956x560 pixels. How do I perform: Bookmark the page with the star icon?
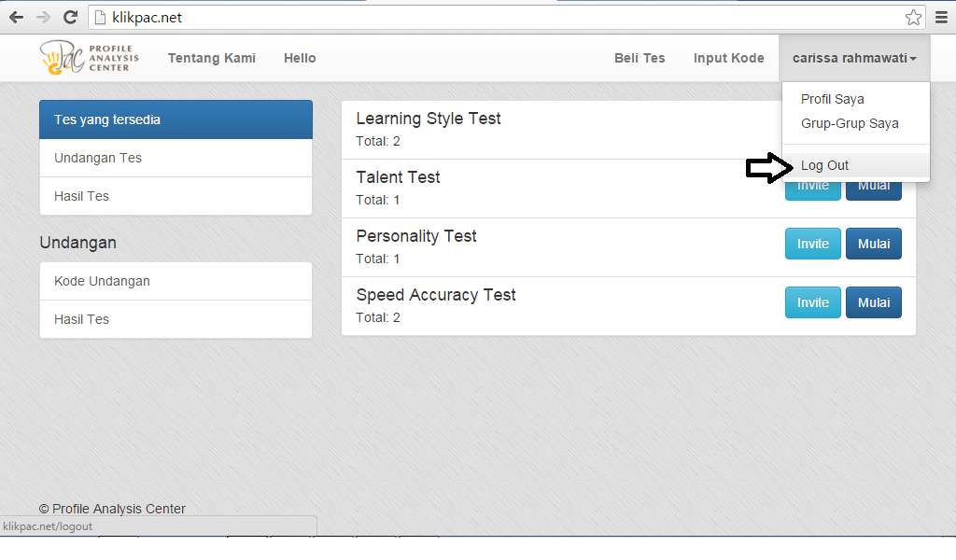[912, 18]
